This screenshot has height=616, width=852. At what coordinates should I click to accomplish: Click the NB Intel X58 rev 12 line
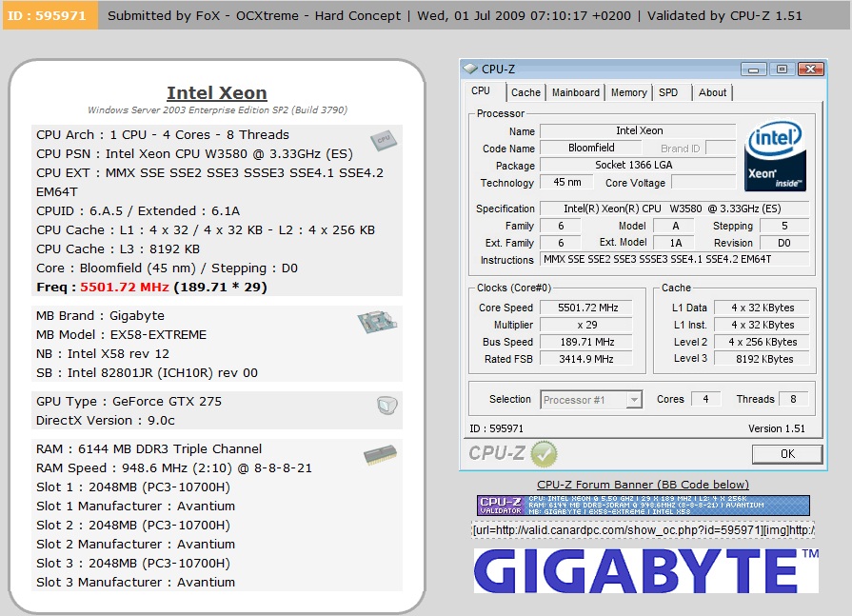click(103, 354)
